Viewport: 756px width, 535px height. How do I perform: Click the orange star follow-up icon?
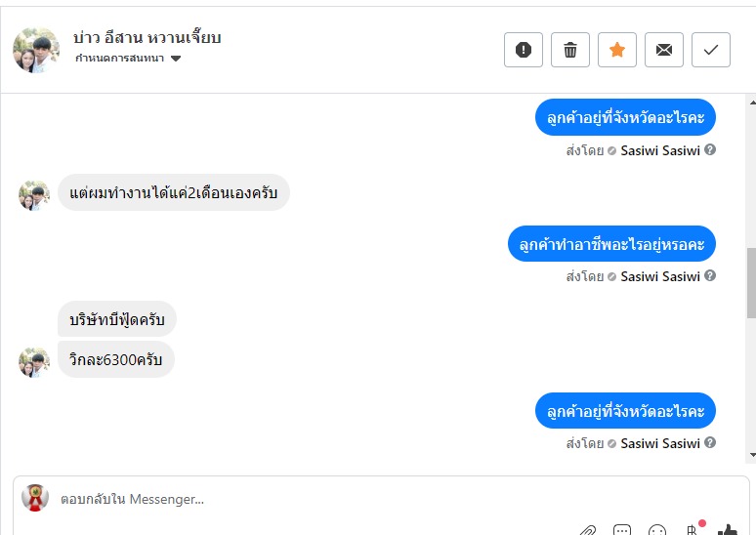coord(617,50)
